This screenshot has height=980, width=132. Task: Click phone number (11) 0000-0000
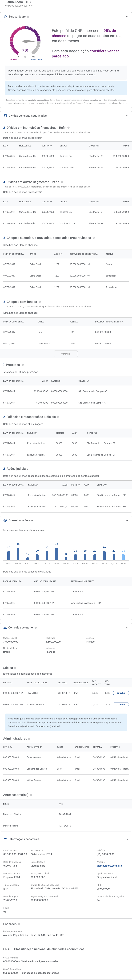(106, 854)
